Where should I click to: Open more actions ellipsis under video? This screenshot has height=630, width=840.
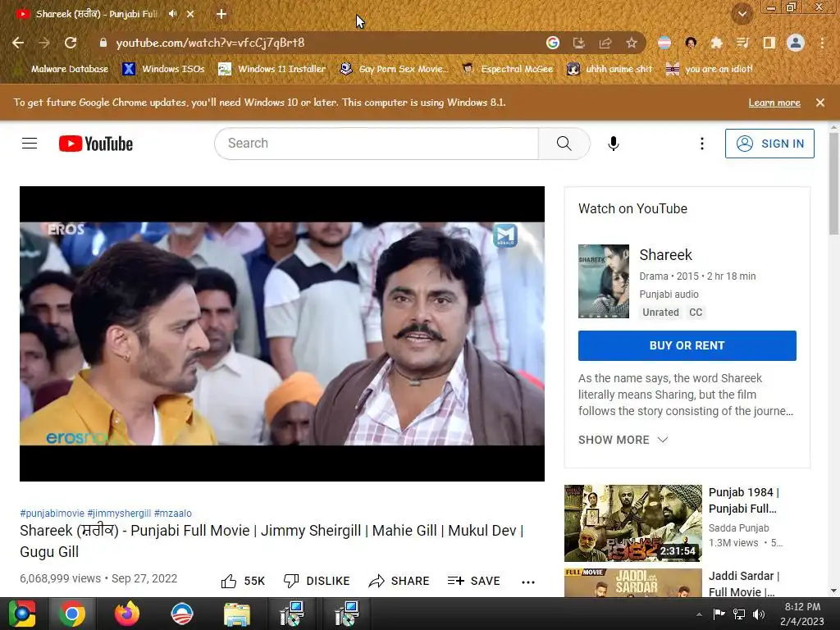(528, 582)
